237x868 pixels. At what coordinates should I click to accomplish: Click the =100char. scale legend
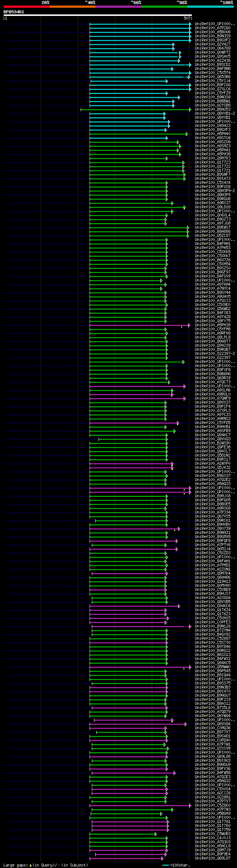tap(176, 865)
